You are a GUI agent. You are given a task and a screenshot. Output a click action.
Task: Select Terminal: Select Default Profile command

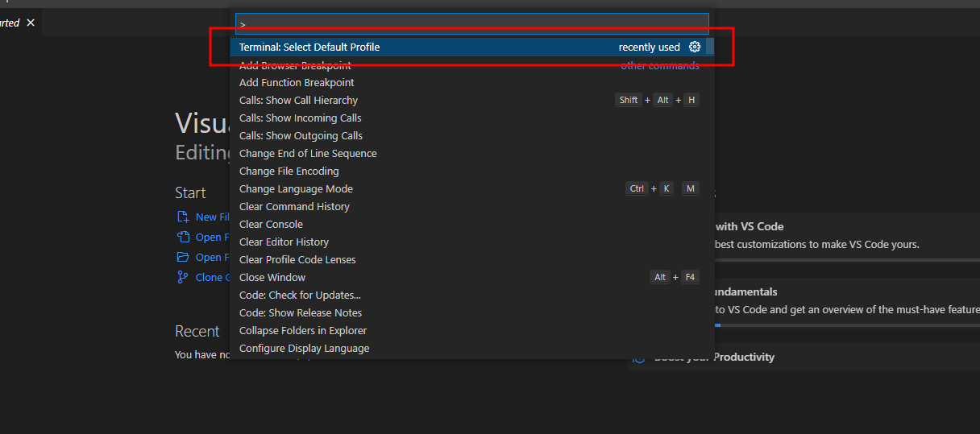tap(468, 47)
